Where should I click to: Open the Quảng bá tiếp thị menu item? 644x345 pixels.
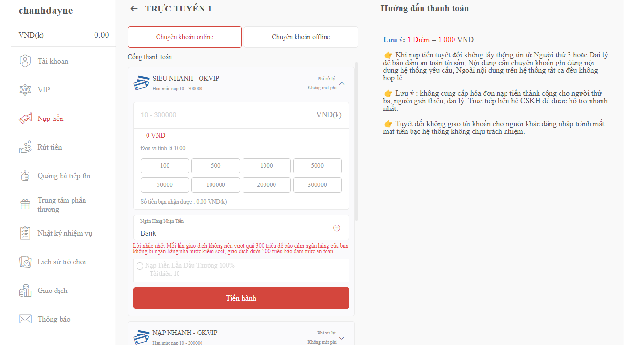pyautogui.click(x=63, y=176)
